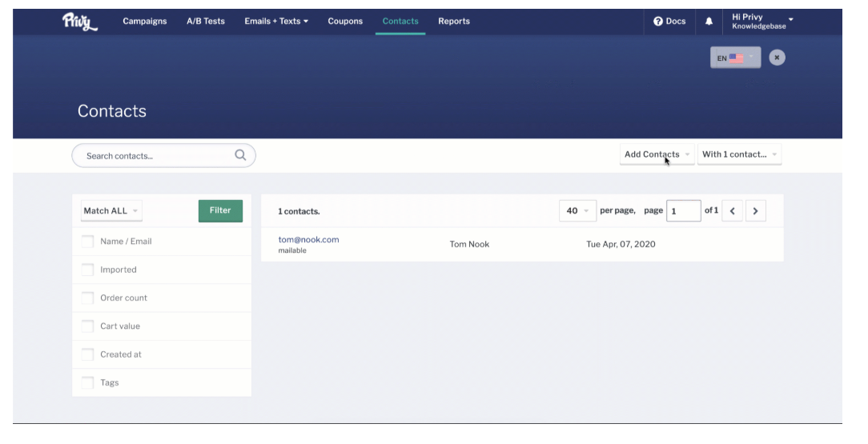Click the Tue Apr, 07, 2020 date
Viewport: 868px width, 444px height.
point(621,244)
